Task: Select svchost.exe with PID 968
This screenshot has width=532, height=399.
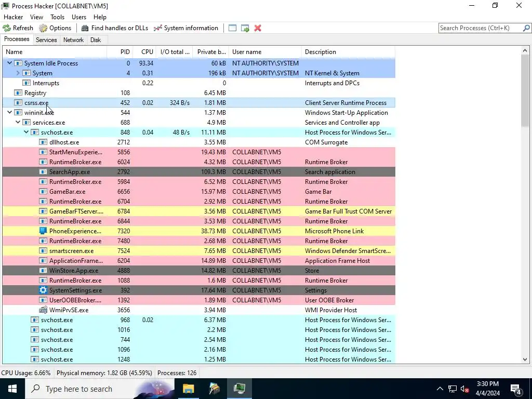Action: click(x=199, y=320)
